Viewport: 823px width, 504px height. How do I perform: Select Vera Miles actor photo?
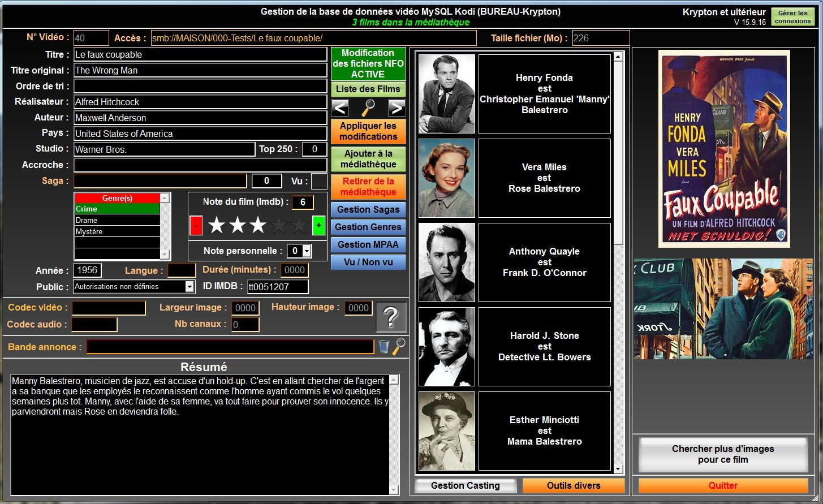click(x=447, y=178)
